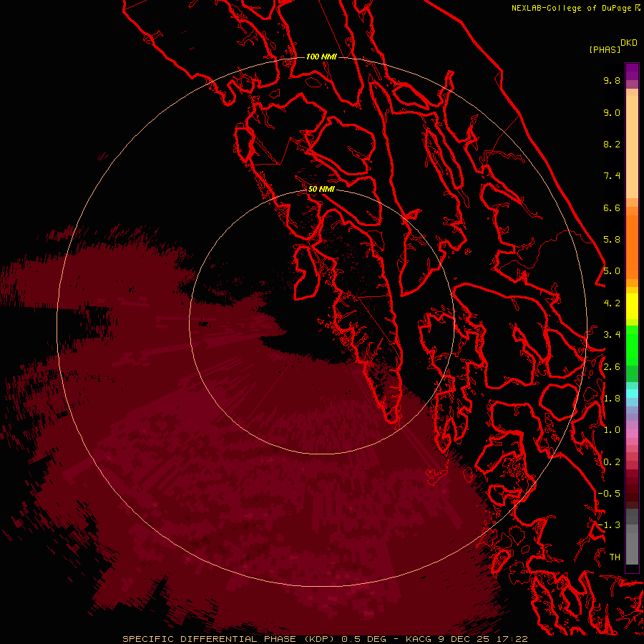The height and width of the screenshot is (644, 644).
Task: Click the TH threshold label
Action: (x=615, y=557)
